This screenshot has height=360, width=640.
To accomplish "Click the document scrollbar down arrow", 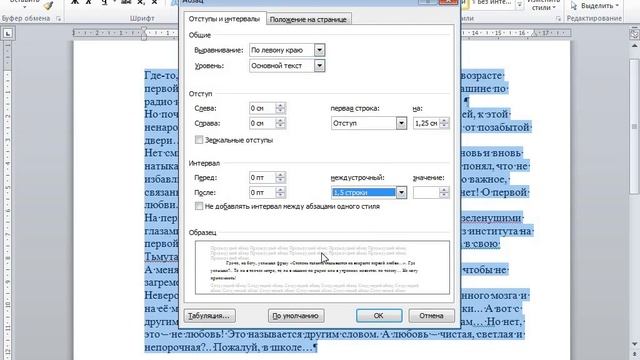I will (x=635, y=344).
